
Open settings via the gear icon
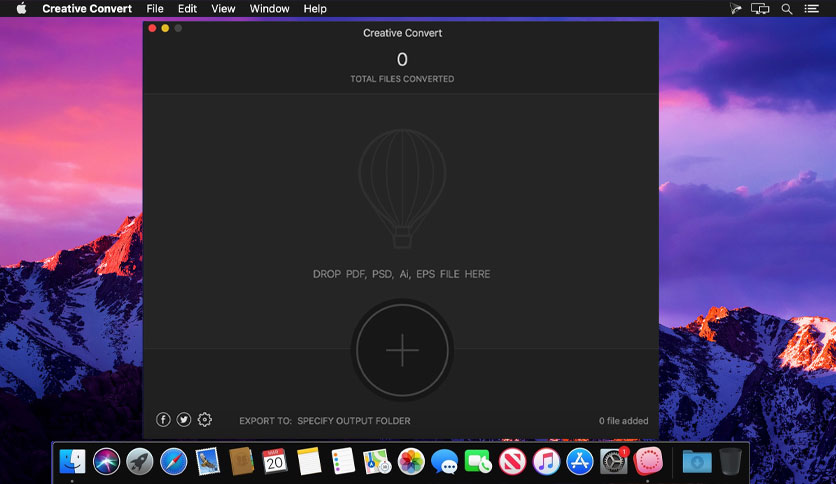pos(205,420)
